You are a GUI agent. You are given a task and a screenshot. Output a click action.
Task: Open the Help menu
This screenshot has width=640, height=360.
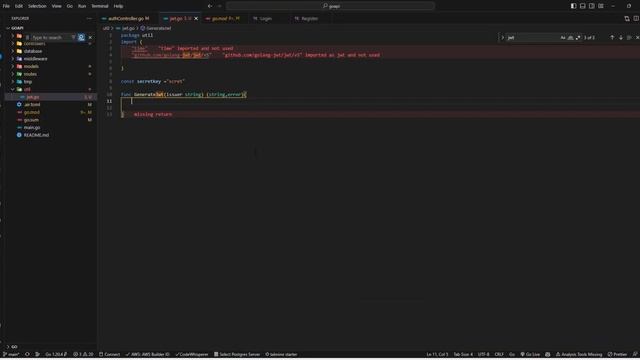118,6
